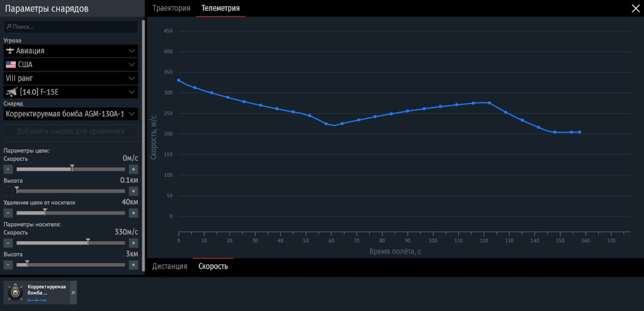Adjust the carrier Высота slider

pyautogui.click(x=71, y=265)
